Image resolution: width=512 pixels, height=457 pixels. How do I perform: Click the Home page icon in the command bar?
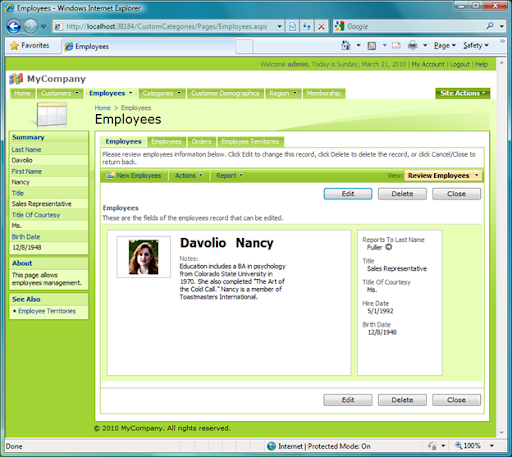coord(346,45)
